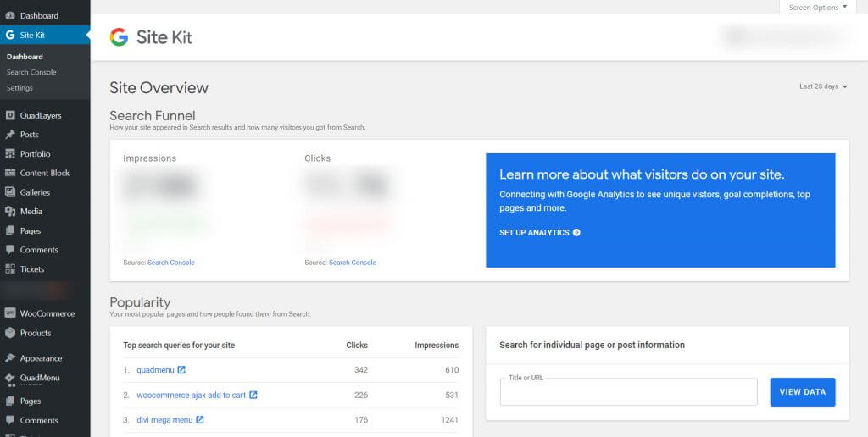868x437 pixels.
Task: Open external link icon next to quadmenu query
Action: 181,369
